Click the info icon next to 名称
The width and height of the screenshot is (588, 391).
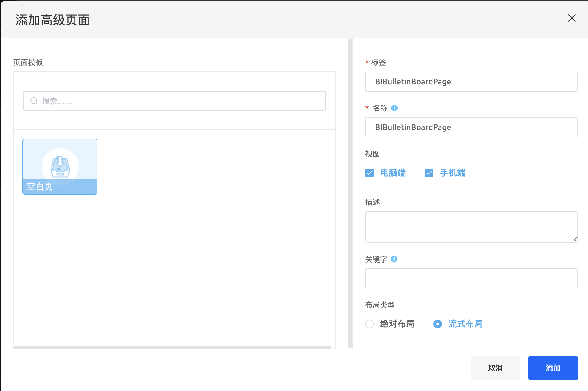click(395, 108)
